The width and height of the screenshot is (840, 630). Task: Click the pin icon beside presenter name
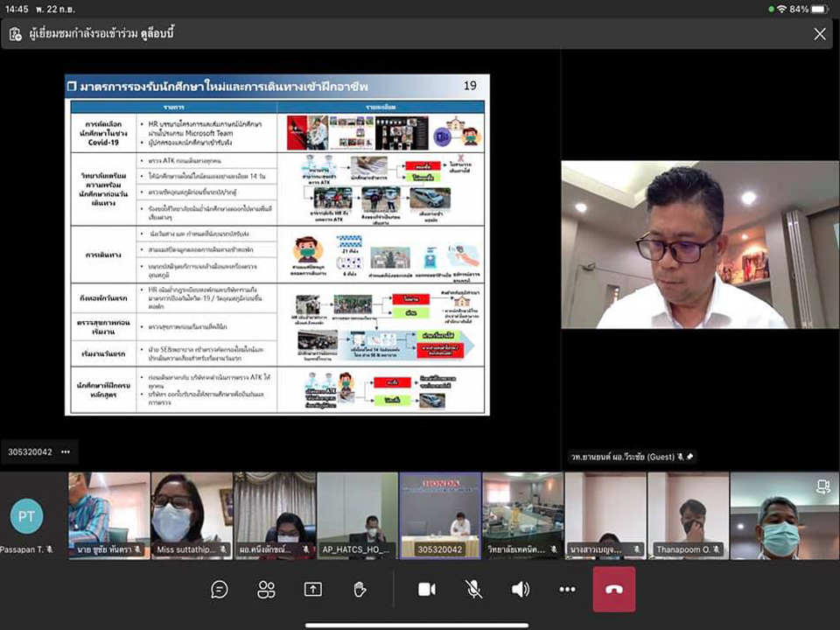point(692,457)
